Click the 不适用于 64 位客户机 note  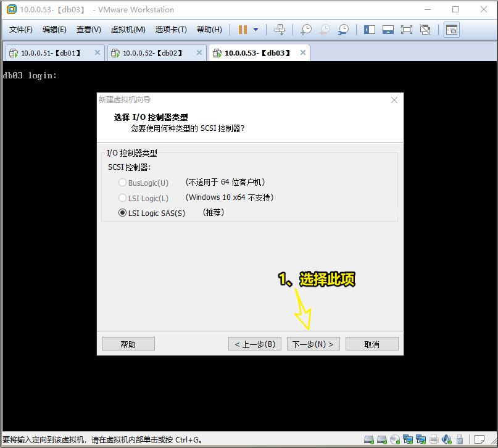coord(225,182)
